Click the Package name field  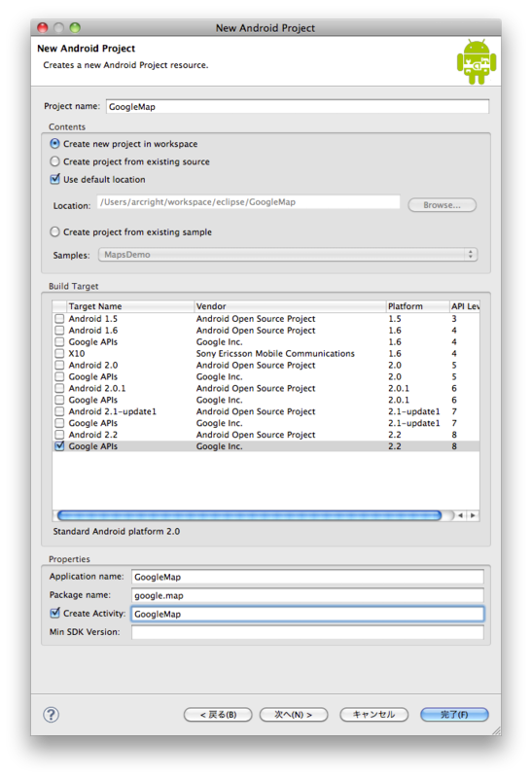click(307, 595)
